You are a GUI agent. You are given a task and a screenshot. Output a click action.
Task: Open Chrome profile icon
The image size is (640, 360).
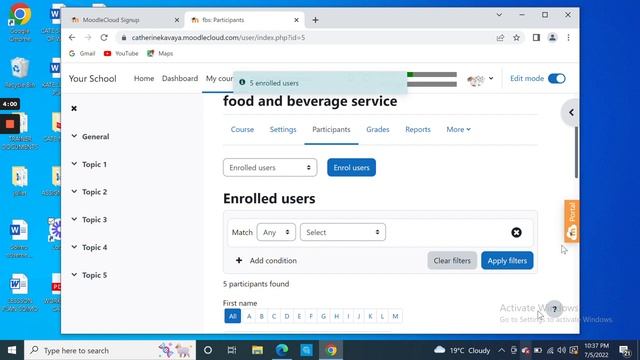tap(552, 38)
